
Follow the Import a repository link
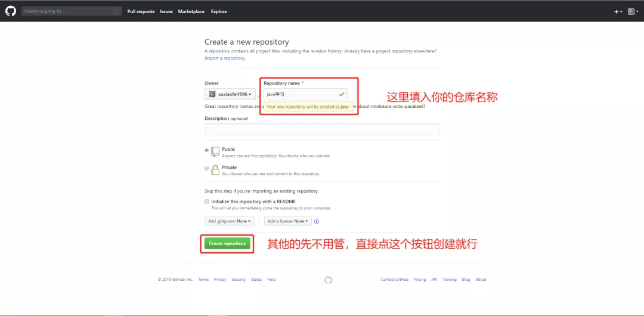tap(225, 58)
